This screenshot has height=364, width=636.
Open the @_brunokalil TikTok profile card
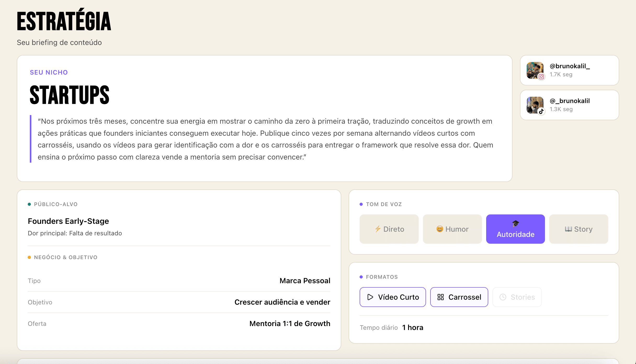569,105
